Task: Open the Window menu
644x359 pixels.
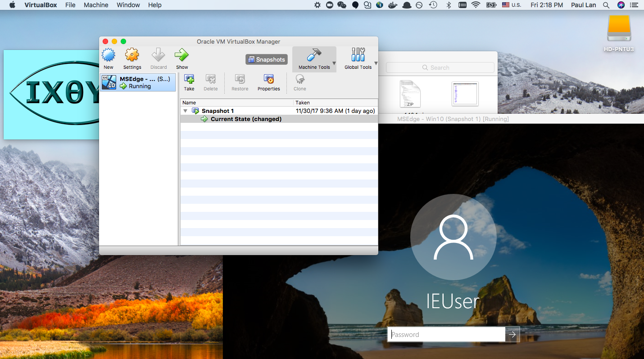Action: point(128,5)
